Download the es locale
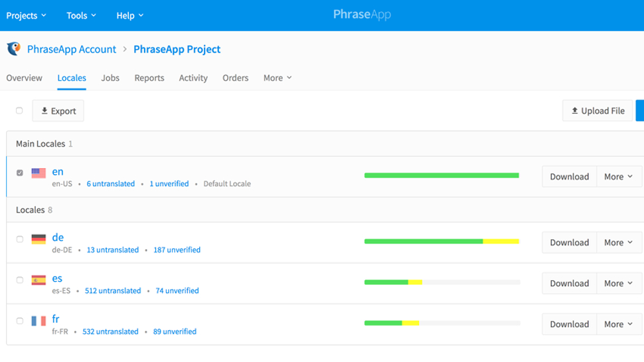 point(569,284)
